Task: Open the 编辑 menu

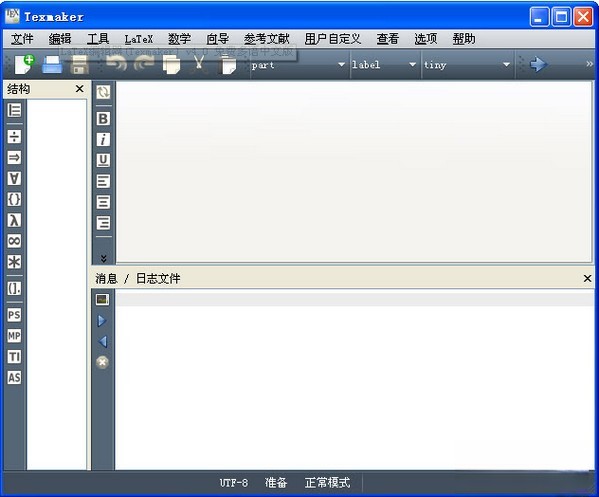Action: (x=60, y=39)
